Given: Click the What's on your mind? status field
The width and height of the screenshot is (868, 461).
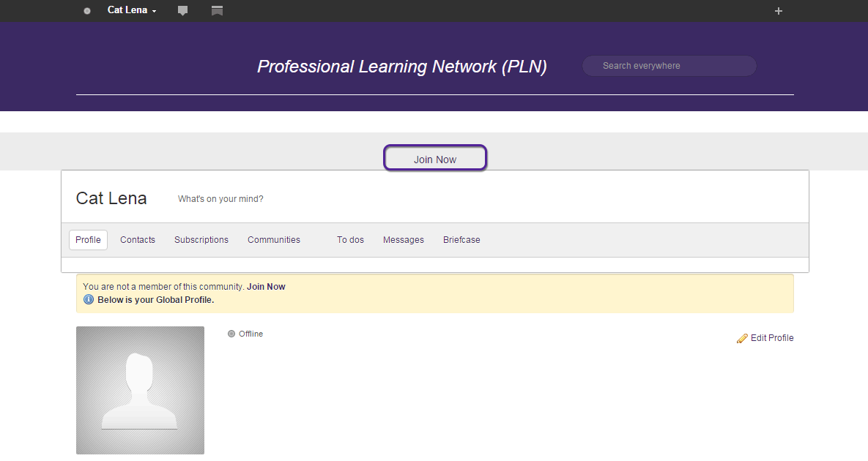Looking at the screenshot, I should point(220,199).
